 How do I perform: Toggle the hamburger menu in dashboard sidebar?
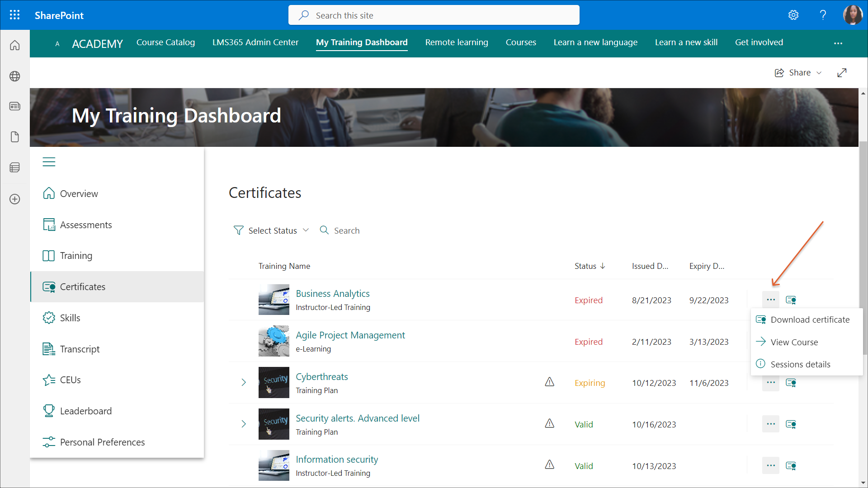click(x=49, y=162)
